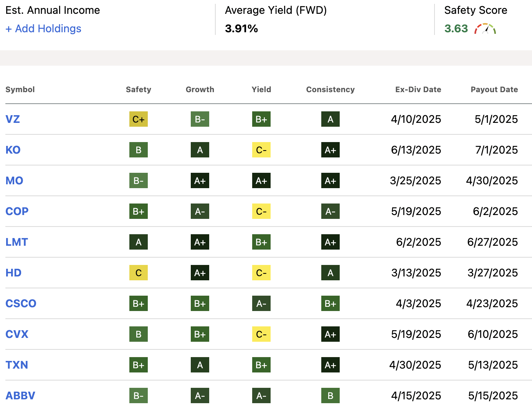The image size is (532, 417).
Task: Click KO's Growth grade badge A
Action: tap(200, 150)
